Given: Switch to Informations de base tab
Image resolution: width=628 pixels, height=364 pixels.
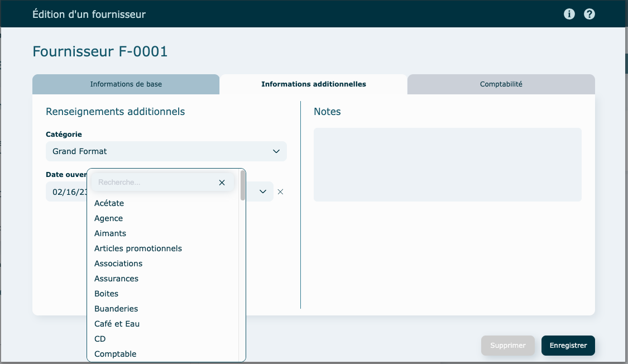Looking at the screenshot, I should (x=126, y=84).
